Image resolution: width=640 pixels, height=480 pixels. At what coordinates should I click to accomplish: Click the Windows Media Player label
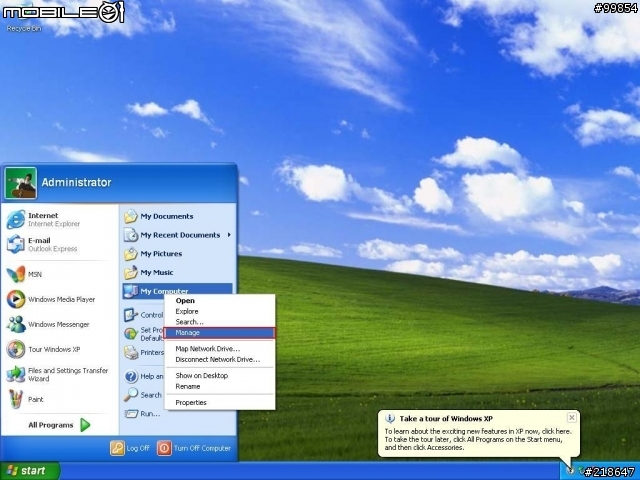coord(61,299)
